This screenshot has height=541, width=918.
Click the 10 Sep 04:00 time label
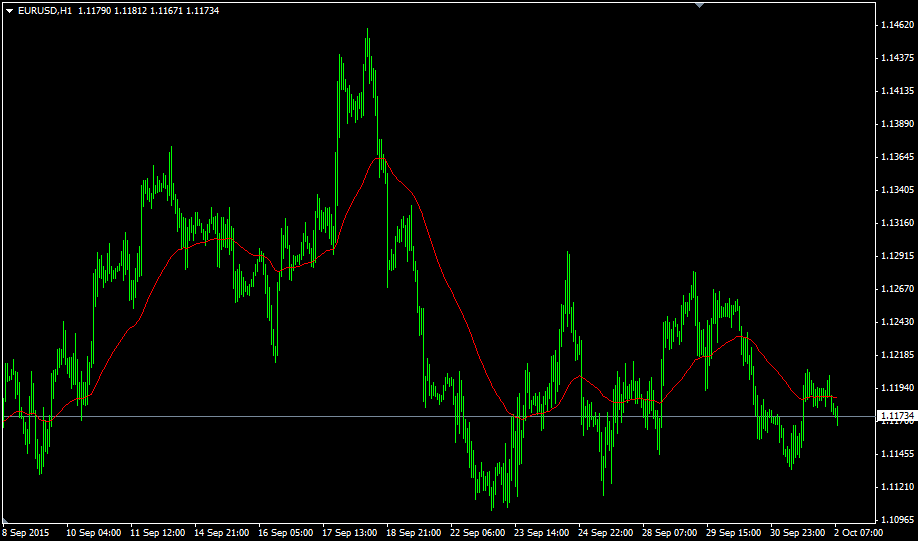(x=94, y=533)
